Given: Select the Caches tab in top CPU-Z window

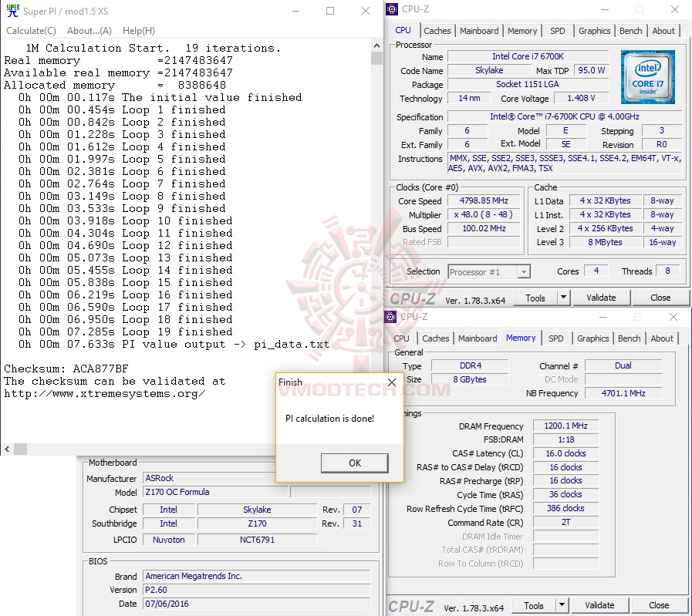Looking at the screenshot, I should tap(437, 30).
